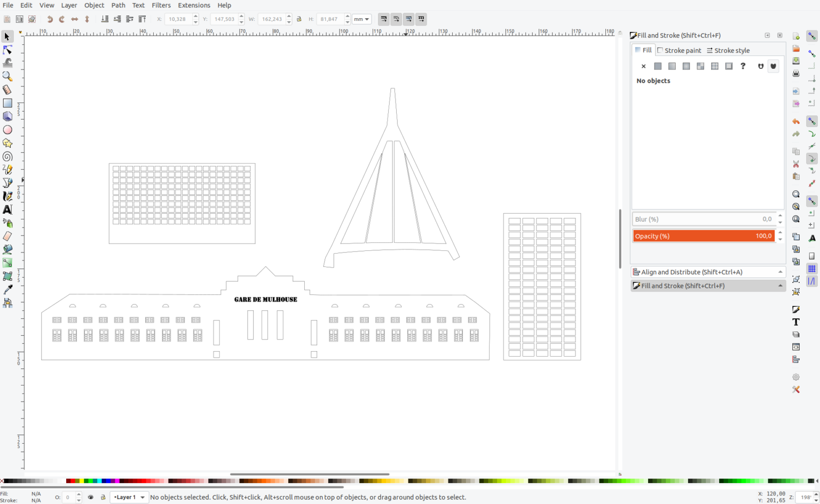Open the XML editor icon
The width and height of the screenshot is (820, 504).
coord(796,347)
